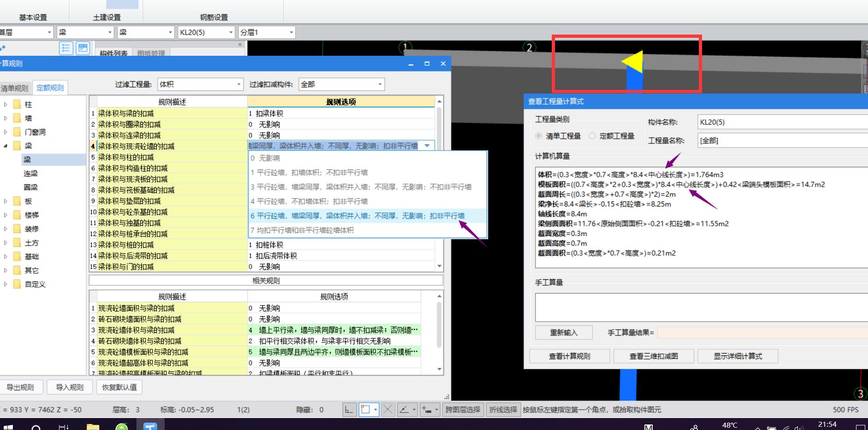868x430 pixels.
Task: Open 钢筋设置 ribbon group
Action: 214,17
